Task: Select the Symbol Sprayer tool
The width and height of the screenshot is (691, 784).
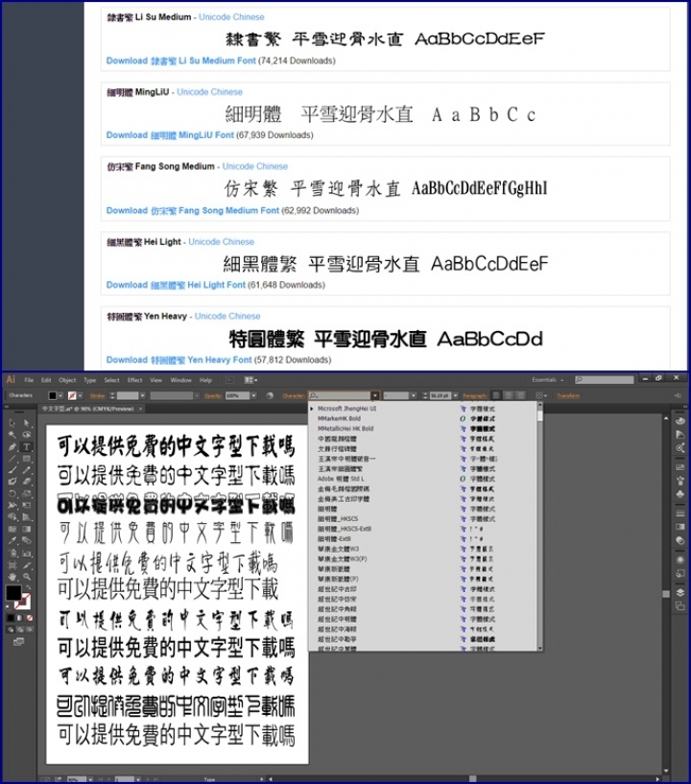Action: click(x=12, y=553)
